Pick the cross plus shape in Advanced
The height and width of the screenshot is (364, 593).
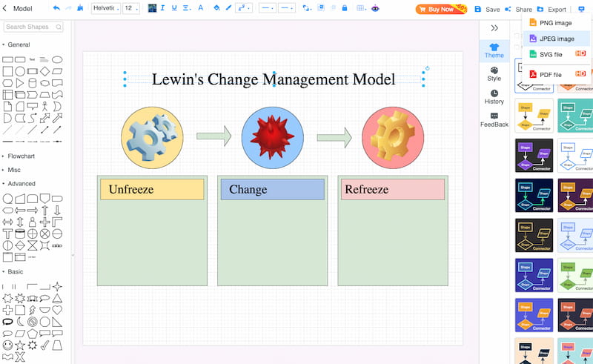pos(45,222)
